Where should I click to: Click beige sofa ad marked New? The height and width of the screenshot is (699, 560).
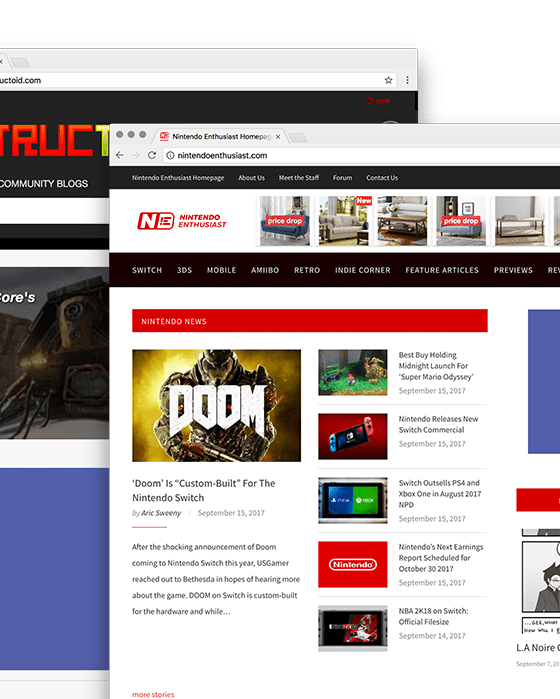point(343,221)
